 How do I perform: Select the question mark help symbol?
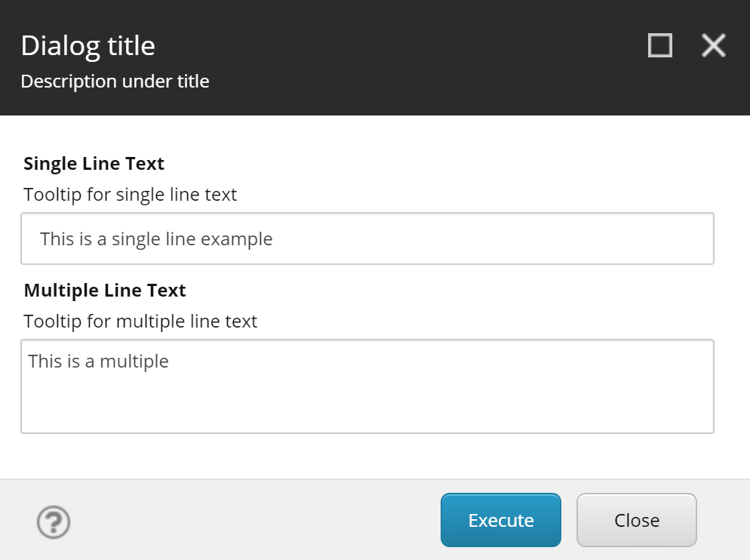point(53,521)
